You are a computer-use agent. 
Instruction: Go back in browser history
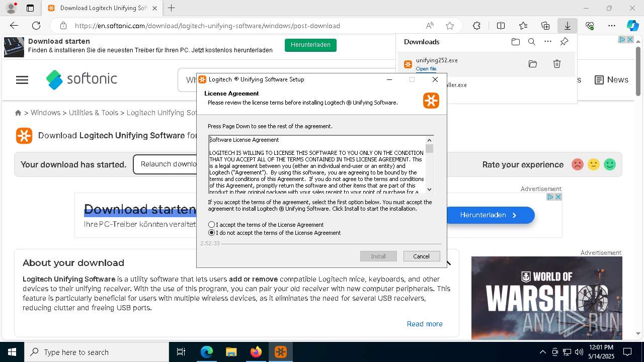[x=14, y=26]
